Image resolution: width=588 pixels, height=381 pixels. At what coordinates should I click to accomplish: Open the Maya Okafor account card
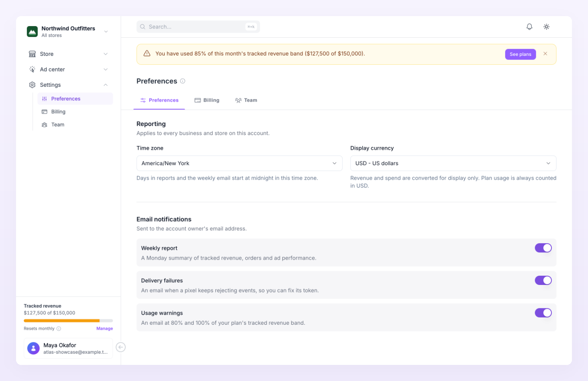68,348
